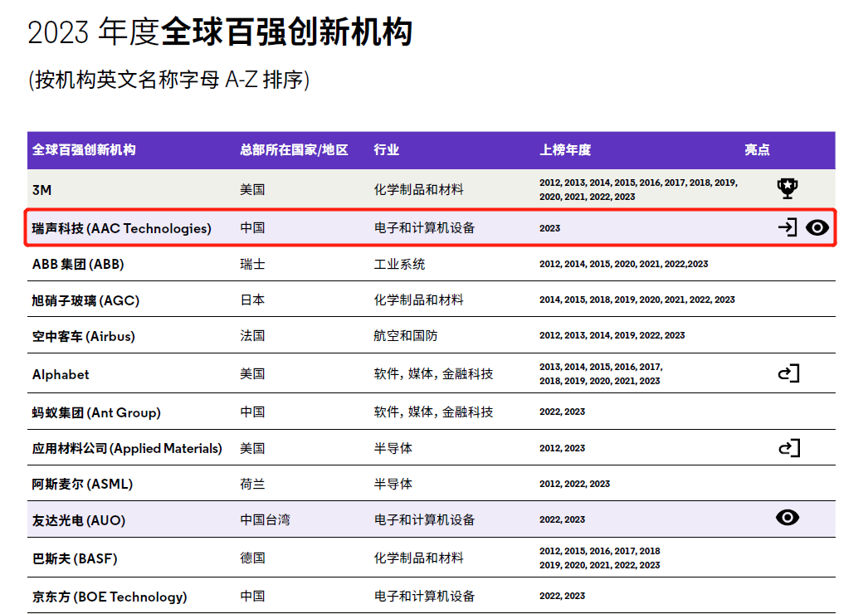The image size is (868, 614).
Task: Click years 2012, 2023 for Applied Materials
Action: click(563, 448)
